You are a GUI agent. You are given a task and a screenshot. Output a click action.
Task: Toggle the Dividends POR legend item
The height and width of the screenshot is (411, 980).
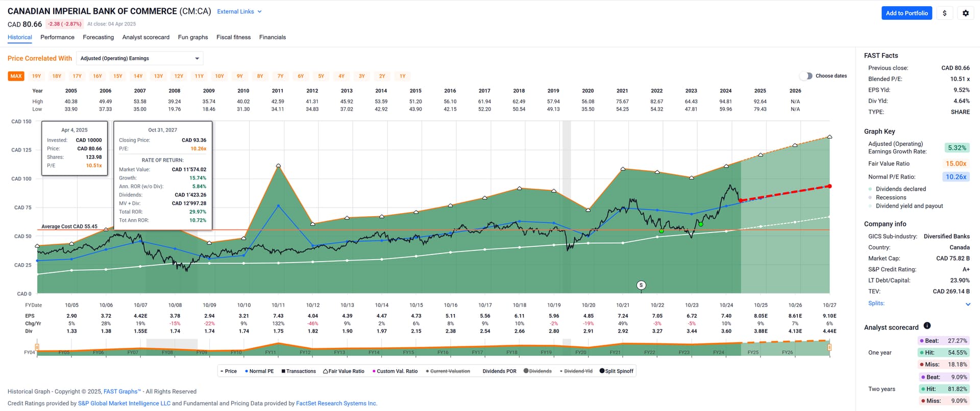click(x=499, y=371)
